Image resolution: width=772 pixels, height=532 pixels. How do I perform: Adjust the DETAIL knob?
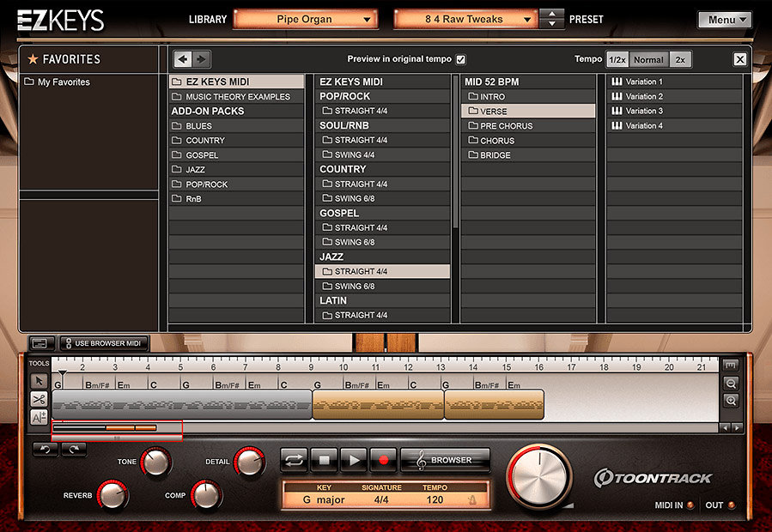249,462
